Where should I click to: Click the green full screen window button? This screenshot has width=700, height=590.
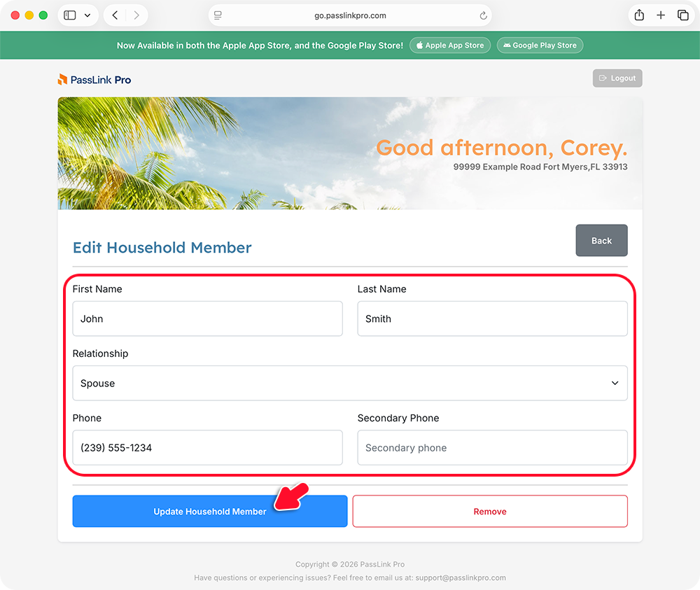click(x=43, y=15)
